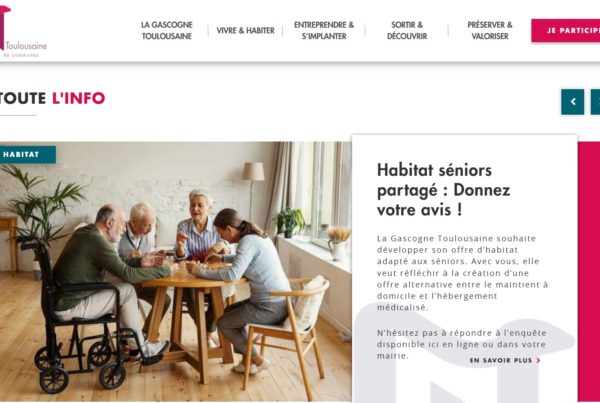600x403 pixels.
Task: Open the Sortir & Découvrir menu
Action: click(407, 31)
